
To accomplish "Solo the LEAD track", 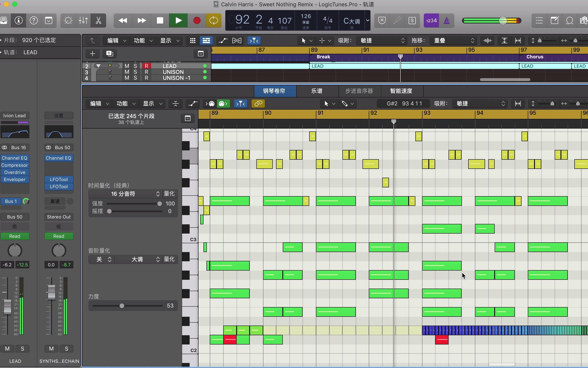I will (x=135, y=66).
